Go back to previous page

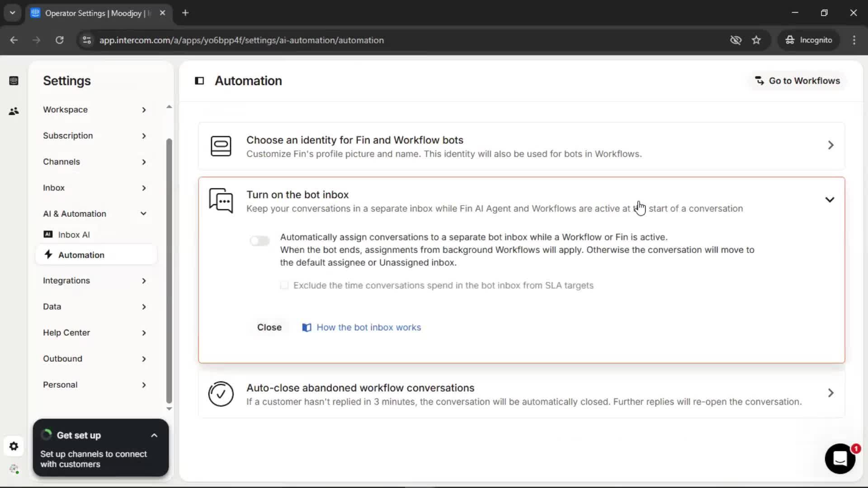tap(14, 40)
